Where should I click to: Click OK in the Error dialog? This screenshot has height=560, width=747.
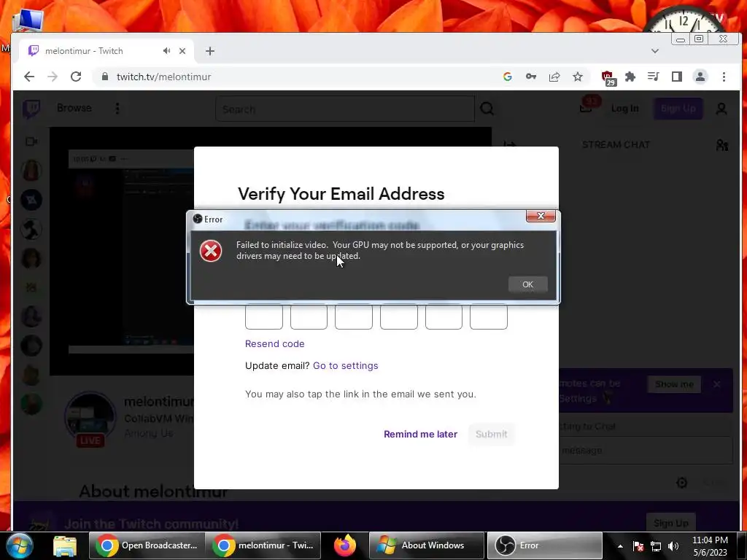(527, 284)
